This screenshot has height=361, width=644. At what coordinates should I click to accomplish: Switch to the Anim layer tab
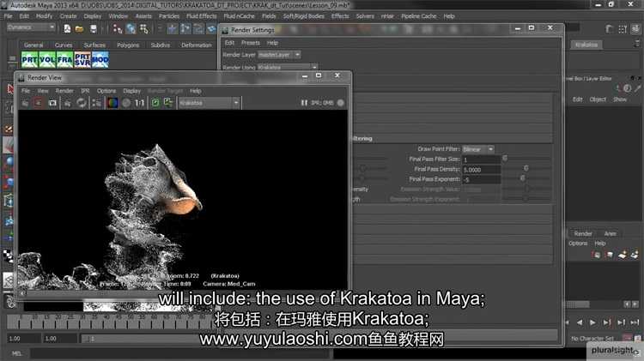(x=610, y=233)
